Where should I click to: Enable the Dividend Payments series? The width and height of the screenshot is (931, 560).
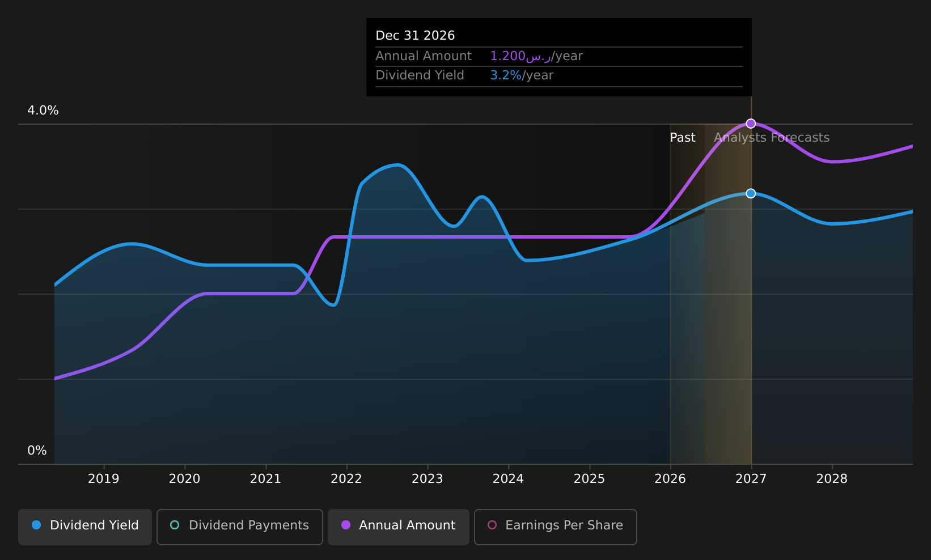tap(240, 527)
